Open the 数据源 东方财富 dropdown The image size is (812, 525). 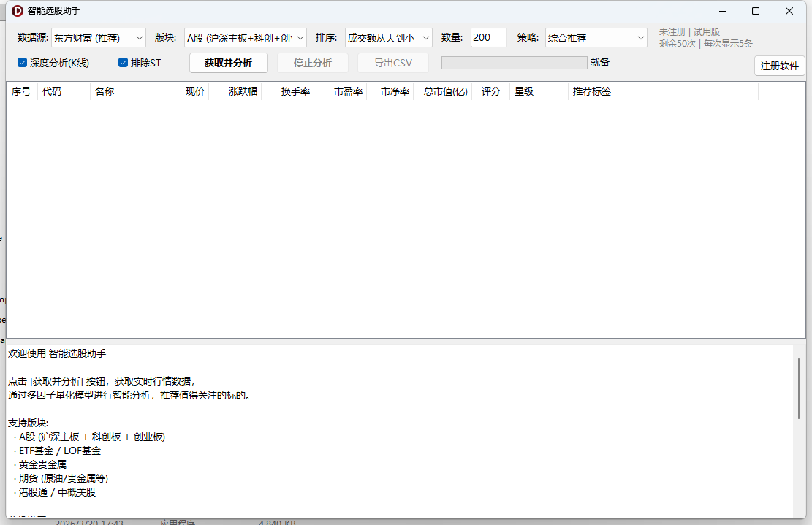click(x=99, y=38)
